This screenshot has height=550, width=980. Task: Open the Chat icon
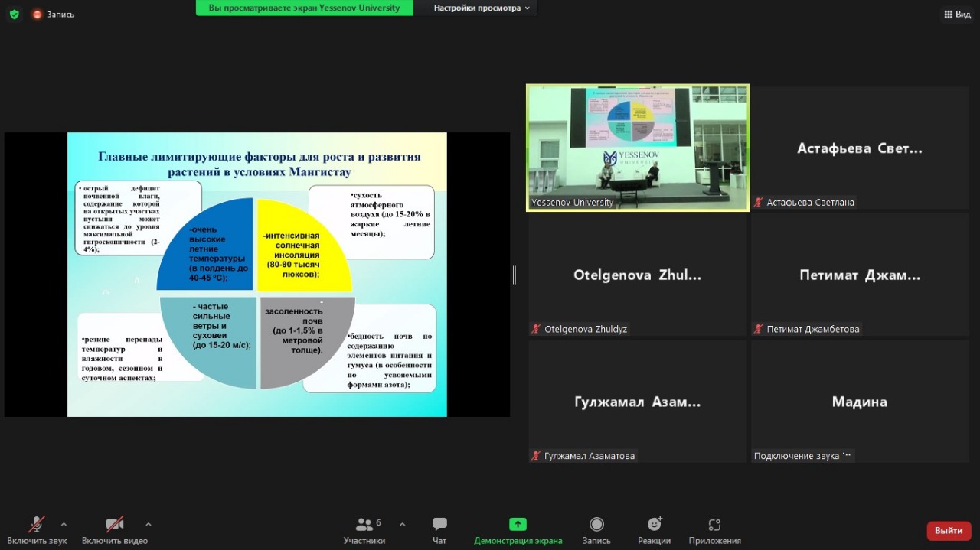pyautogui.click(x=439, y=525)
